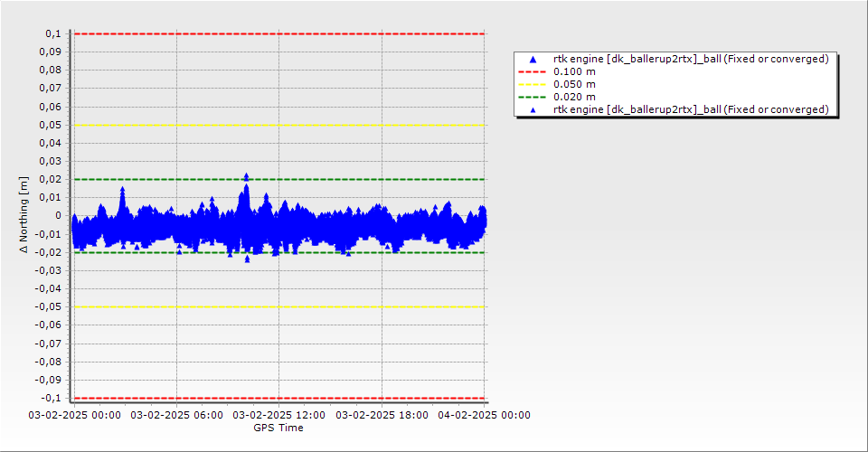The width and height of the screenshot is (868, 452).
Task: Click the "-0,02" y-axis value
Action: 48,252
